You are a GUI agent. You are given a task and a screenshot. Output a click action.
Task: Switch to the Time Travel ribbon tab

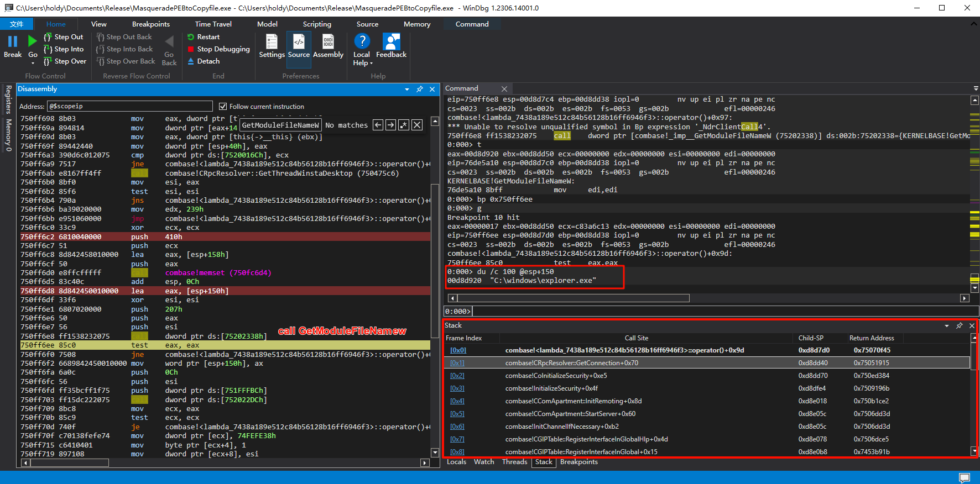213,24
